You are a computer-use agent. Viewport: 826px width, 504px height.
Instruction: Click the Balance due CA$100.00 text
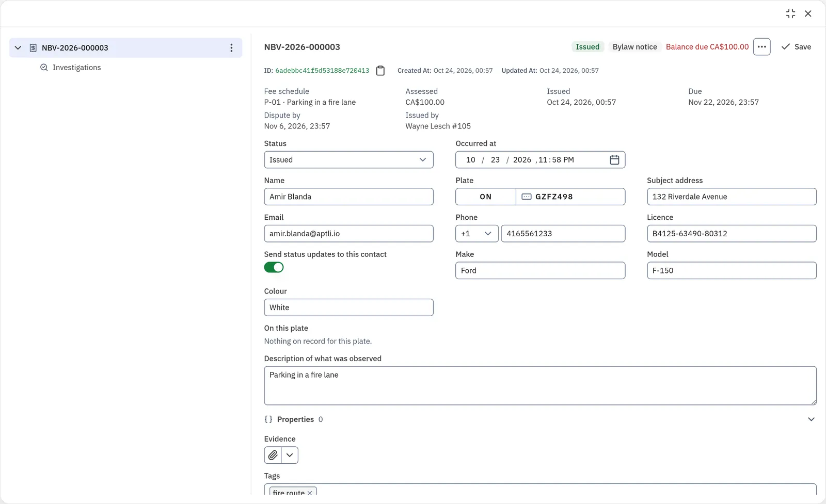[707, 47]
